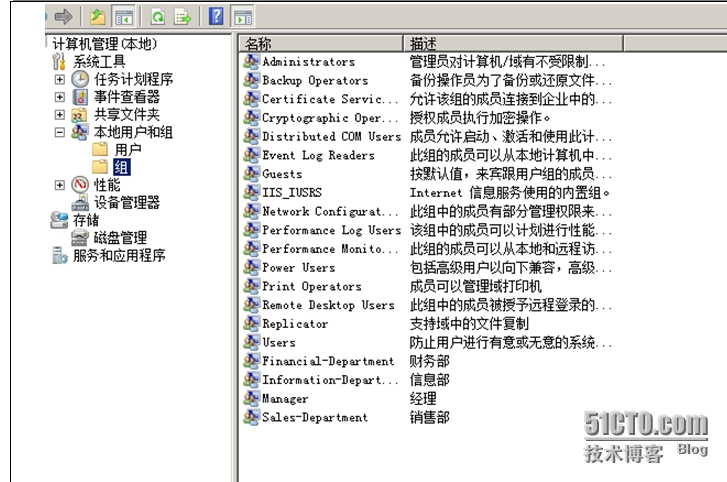Expand the 性能 tree node
This screenshot has width=727, height=482.
(59, 185)
